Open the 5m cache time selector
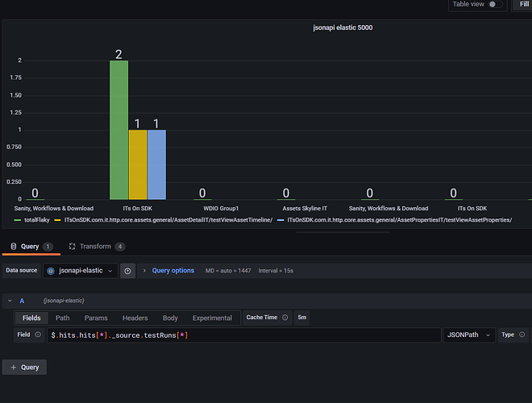This screenshot has width=532, height=403. [301, 318]
